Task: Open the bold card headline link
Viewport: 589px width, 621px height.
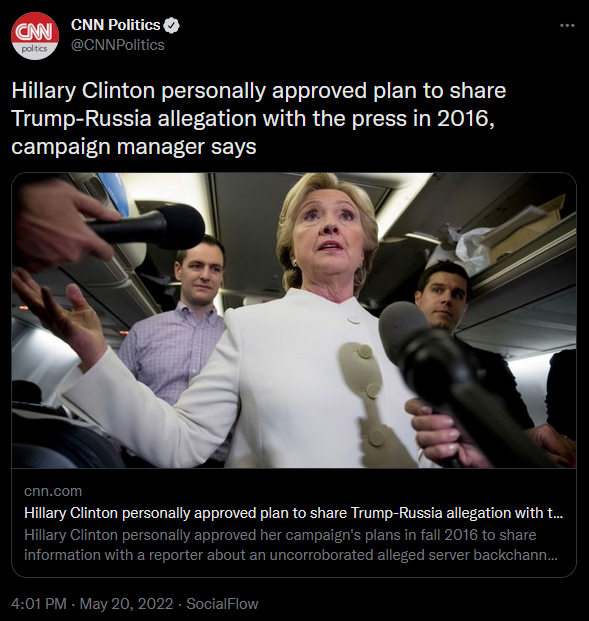Action: (x=294, y=513)
